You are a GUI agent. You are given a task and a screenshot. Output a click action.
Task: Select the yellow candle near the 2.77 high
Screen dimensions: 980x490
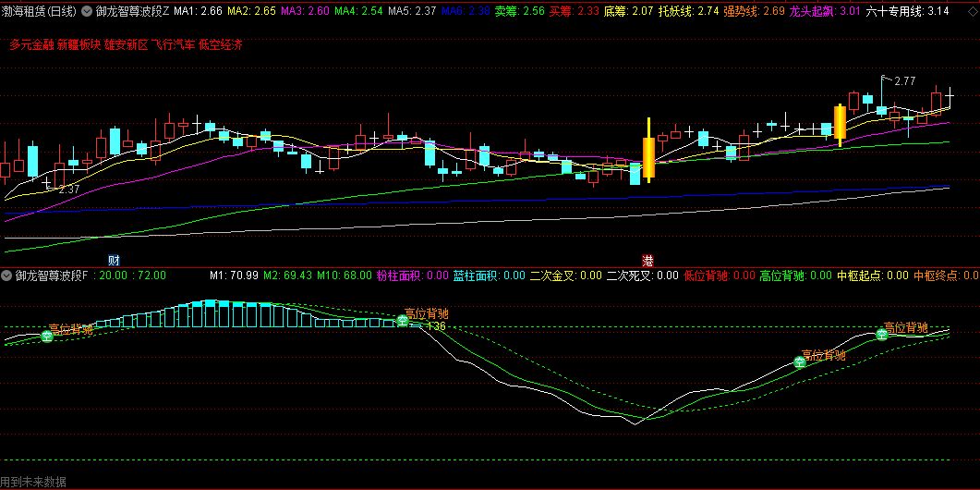tap(840, 123)
